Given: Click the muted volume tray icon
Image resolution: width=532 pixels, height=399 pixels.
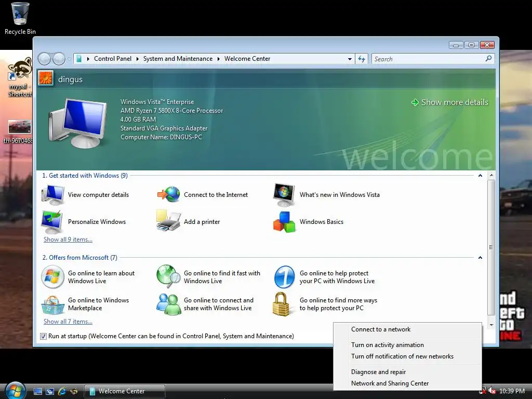Looking at the screenshot, I should pos(492,391).
